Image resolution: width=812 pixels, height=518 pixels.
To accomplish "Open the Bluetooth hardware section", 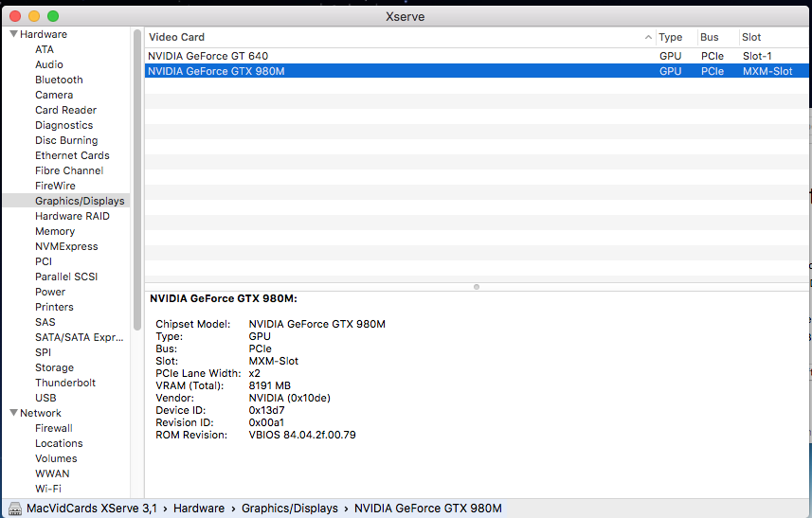I will click(x=59, y=80).
